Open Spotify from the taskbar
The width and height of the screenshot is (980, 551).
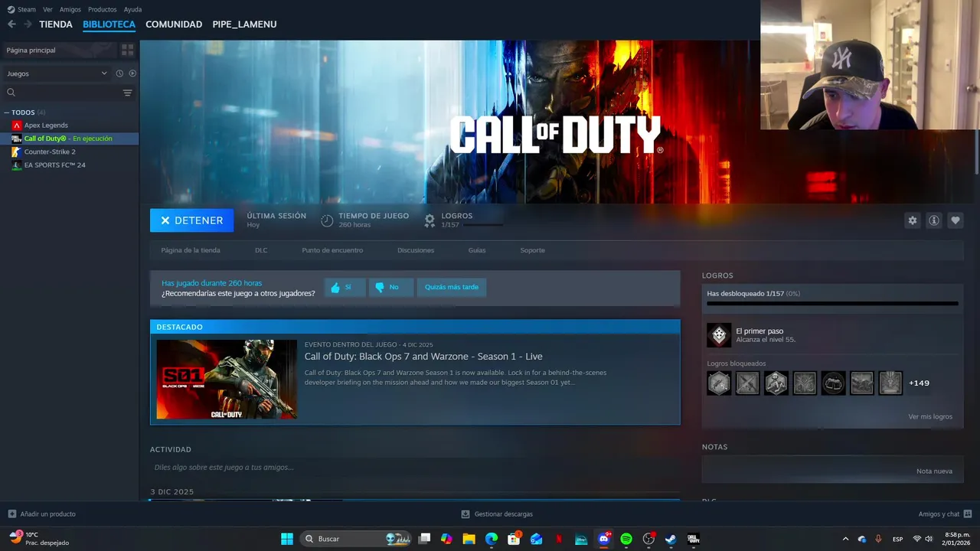coord(626,539)
